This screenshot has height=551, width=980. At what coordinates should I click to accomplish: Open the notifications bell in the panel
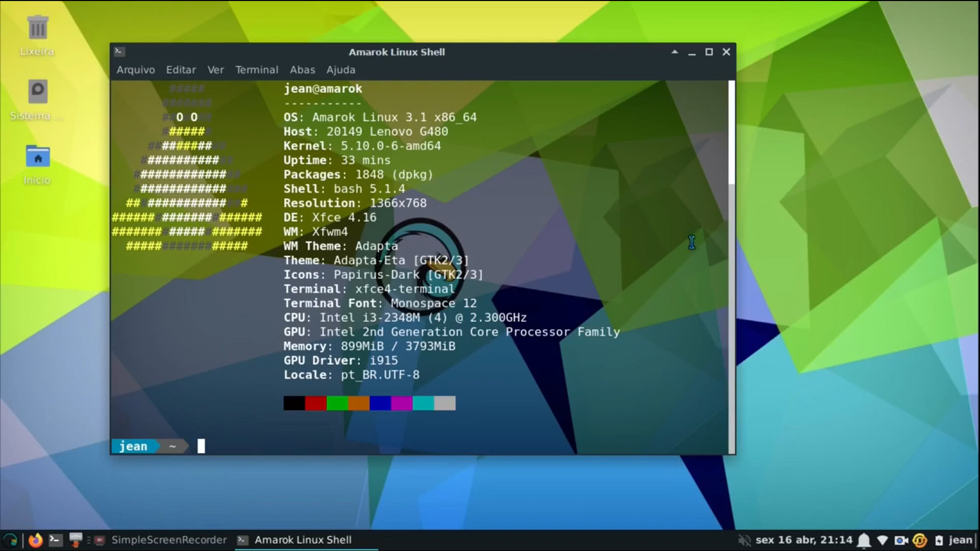pyautogui.click(x=864, y=540)
